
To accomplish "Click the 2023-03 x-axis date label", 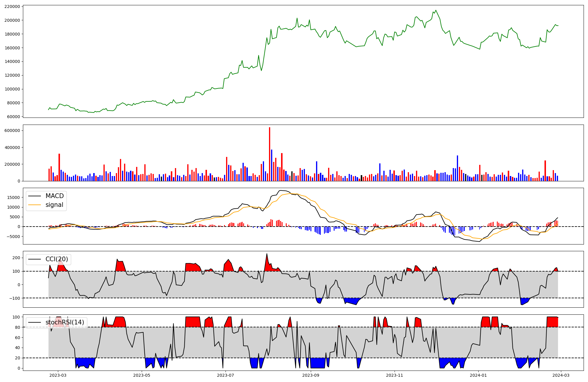I will [x=58, y=375].
